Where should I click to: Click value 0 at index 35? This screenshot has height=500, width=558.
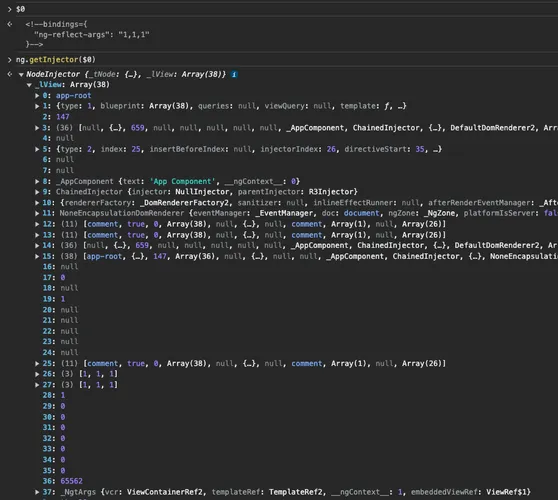tap(63, 470)
